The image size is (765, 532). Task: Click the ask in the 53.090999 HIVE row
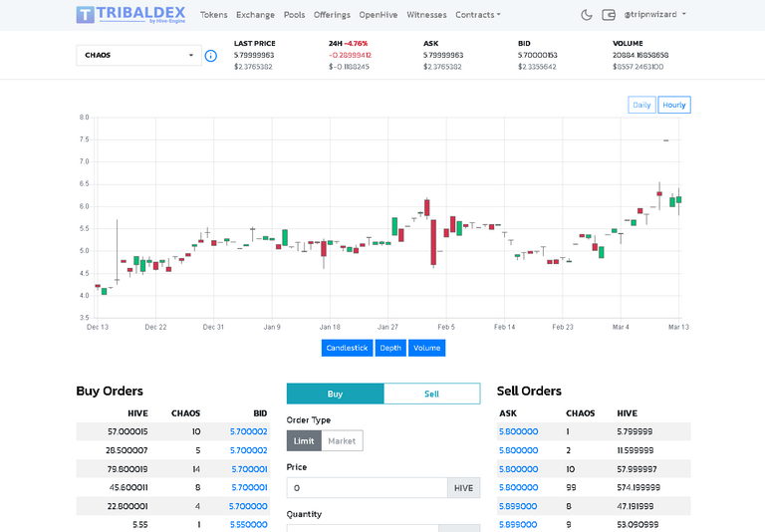click(518, 525)
